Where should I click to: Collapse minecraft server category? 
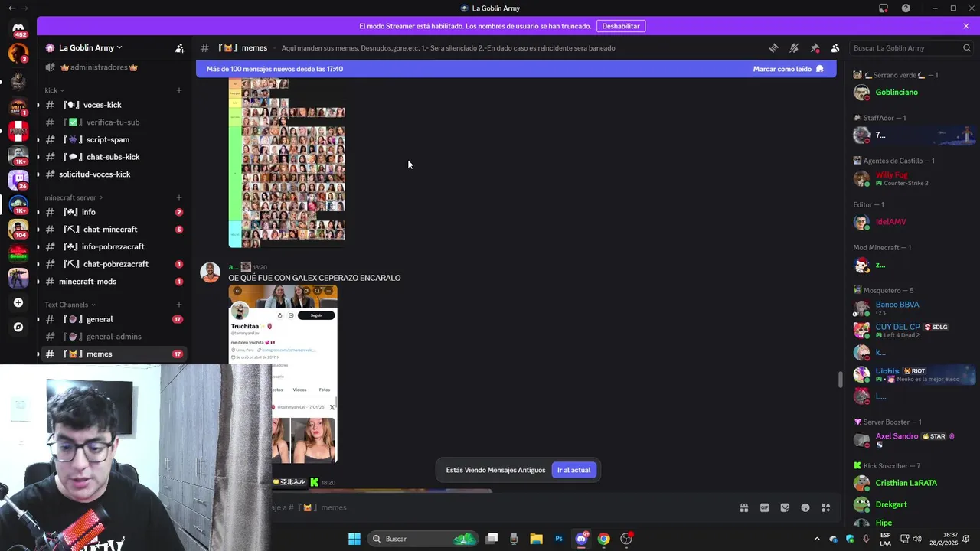tap(73, 197)
